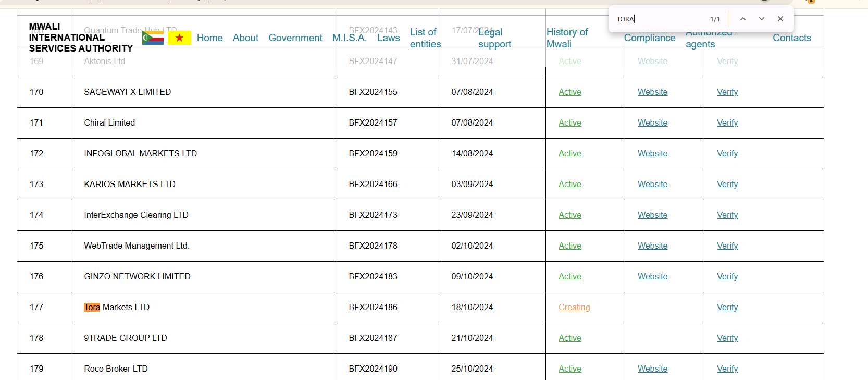Click Verify for WebTrade Management Ltd.
The height and width of the screenshot is (380, 868).
[727, 246]
